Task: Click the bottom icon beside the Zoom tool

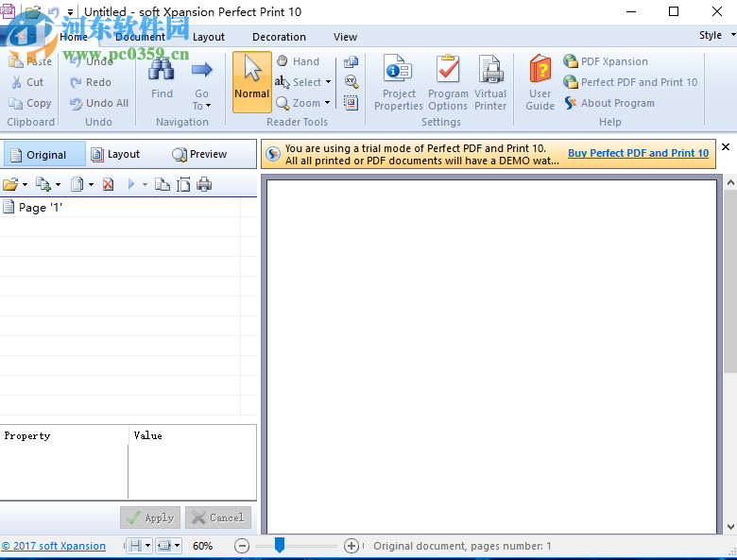Action: (x=351, y=103)
